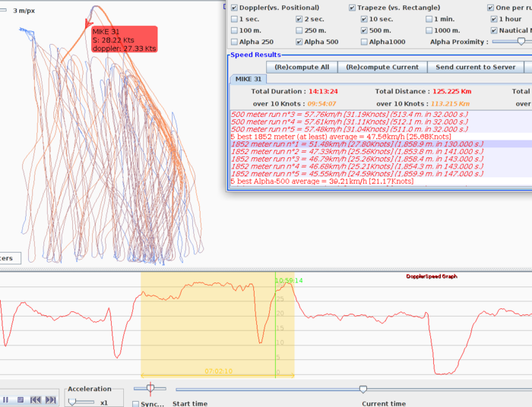Select row '500 meter run n°4'

[x=381, y=121]
